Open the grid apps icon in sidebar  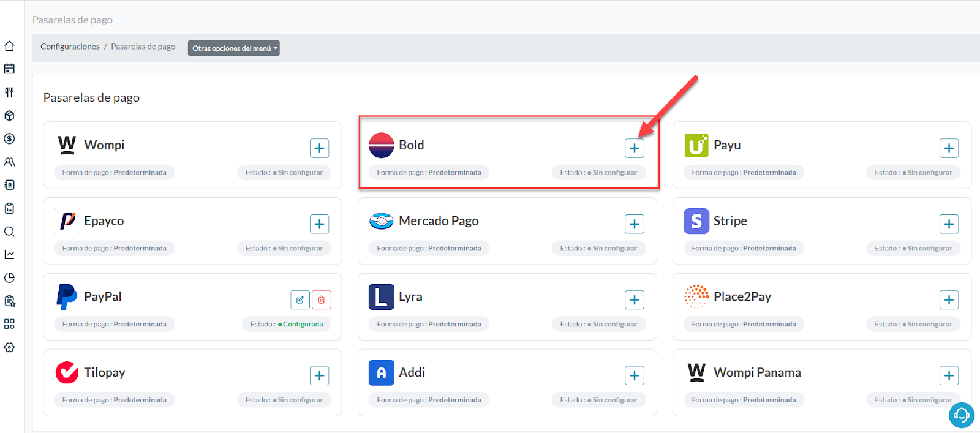click(x=9, y=324)
